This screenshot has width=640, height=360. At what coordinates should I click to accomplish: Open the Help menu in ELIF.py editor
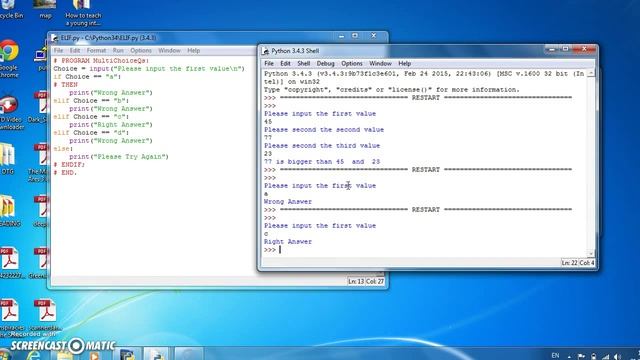click(x=193, y=51)
